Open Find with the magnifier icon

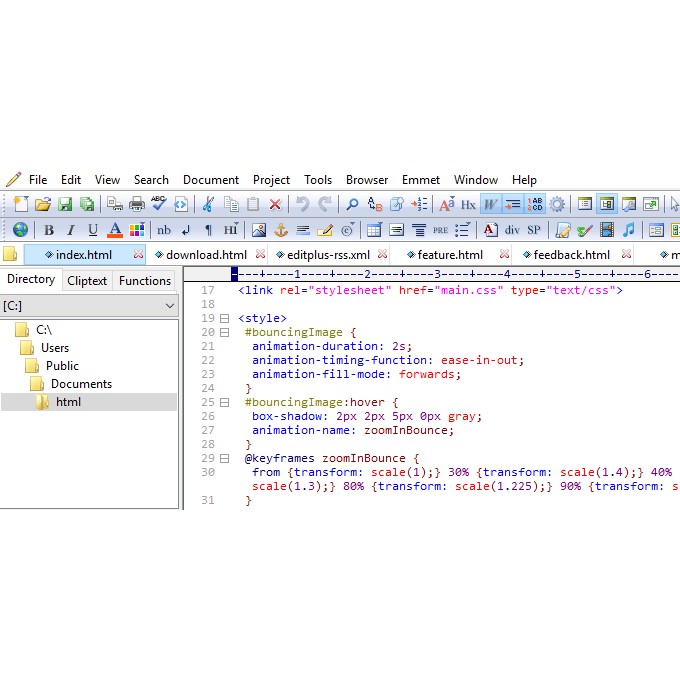click(x=352, y=204)
